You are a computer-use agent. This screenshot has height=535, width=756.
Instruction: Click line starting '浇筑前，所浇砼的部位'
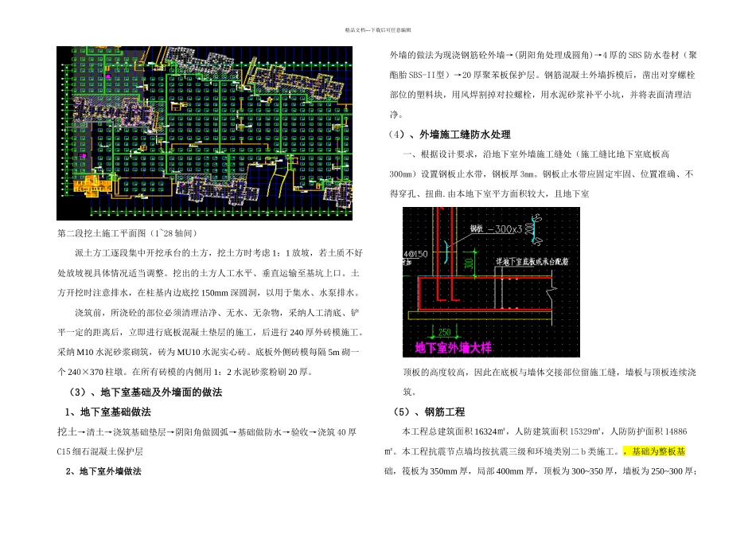(217, 313)
